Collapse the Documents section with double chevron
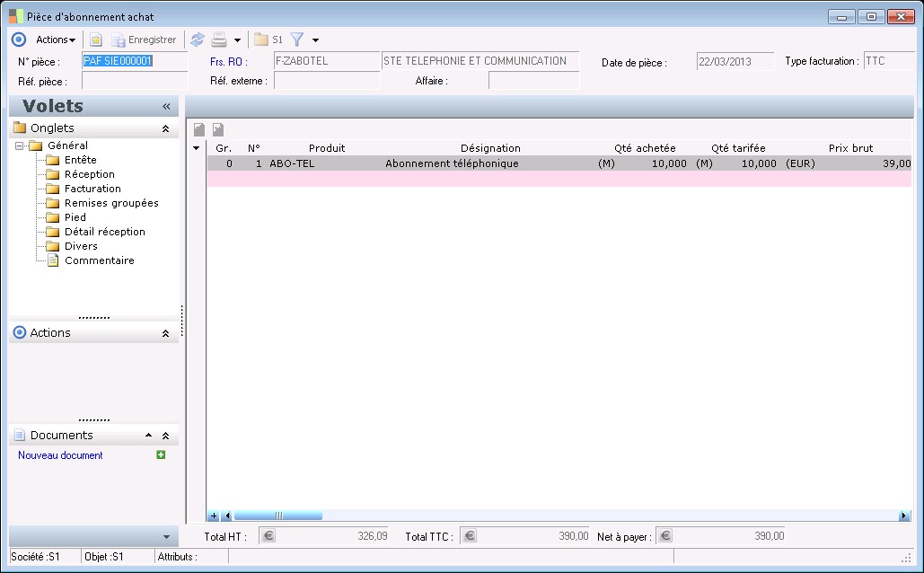 [165, 436]
